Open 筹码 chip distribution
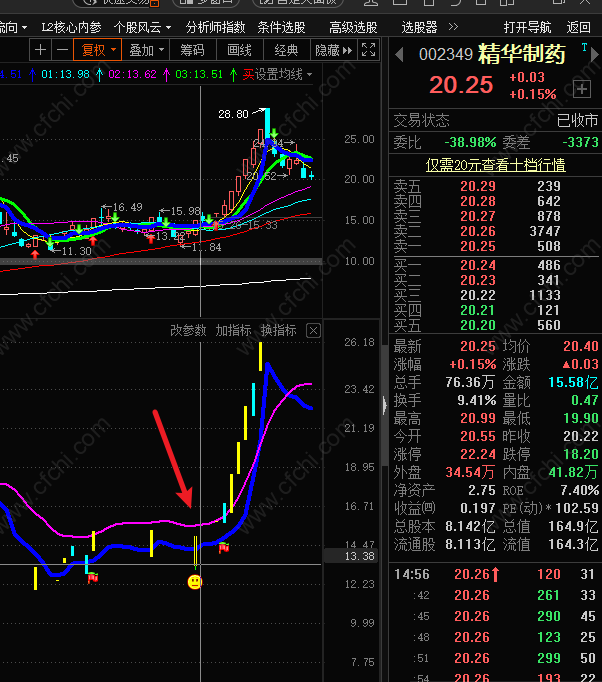The width and height of the screenshot is (602, 682). pyautogui.click(x=192, y=50)
